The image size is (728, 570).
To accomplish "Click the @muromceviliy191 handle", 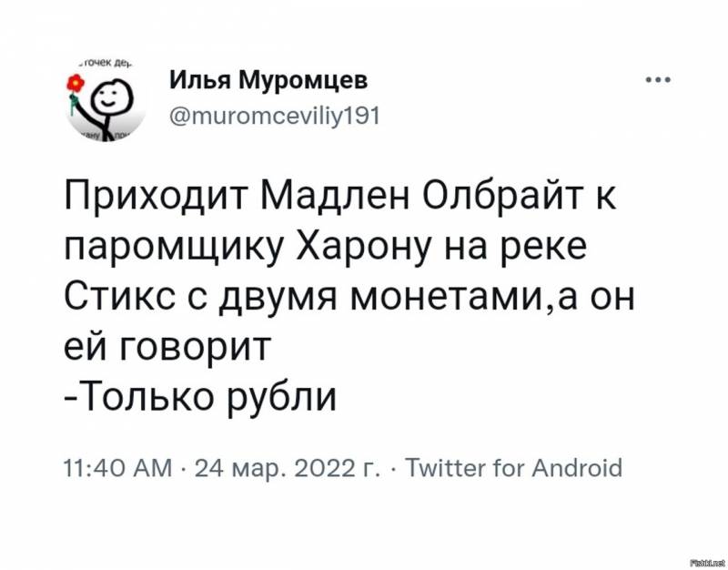I will coord(273,116).
